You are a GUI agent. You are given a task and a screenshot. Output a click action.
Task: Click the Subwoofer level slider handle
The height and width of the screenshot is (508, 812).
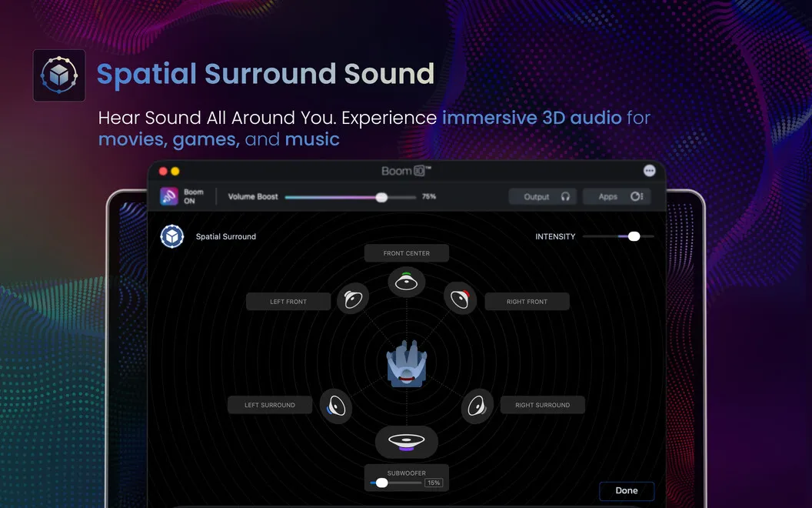tap(381, 483)
